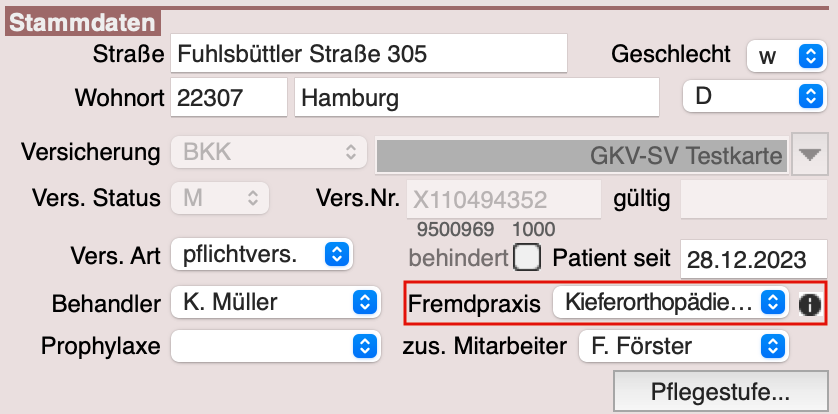This screenshot has width=838, height=414.
Task: Click the Vers.Nr. field X110494352
Action: [503, 198]
